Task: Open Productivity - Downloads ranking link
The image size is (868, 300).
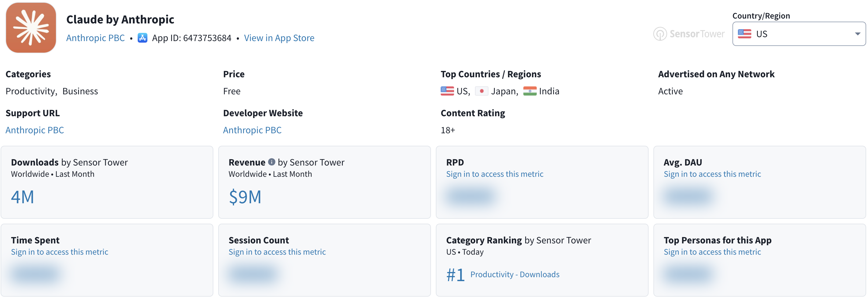Action: 515,274
